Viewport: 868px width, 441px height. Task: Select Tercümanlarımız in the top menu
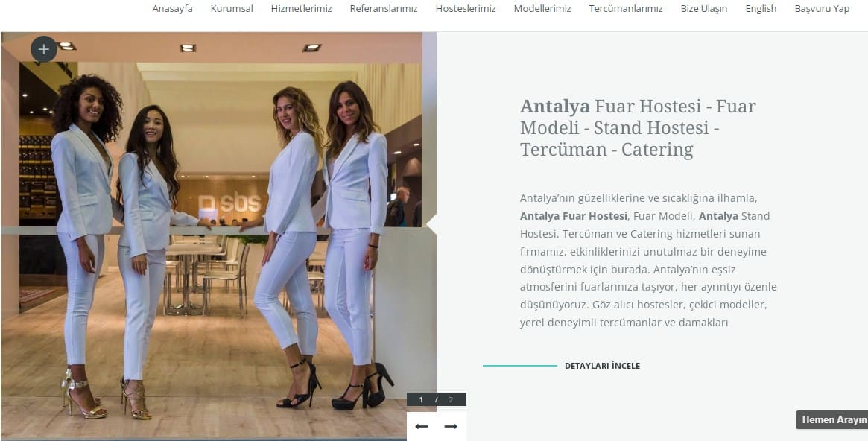(626, 8)
